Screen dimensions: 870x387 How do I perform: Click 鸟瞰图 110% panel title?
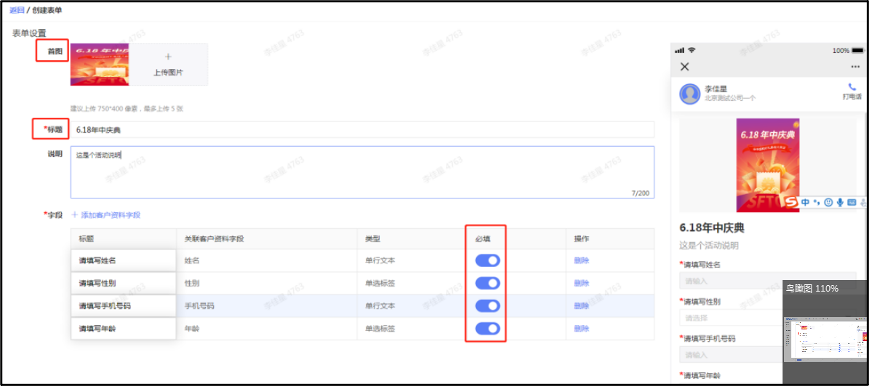pos(812,288)
